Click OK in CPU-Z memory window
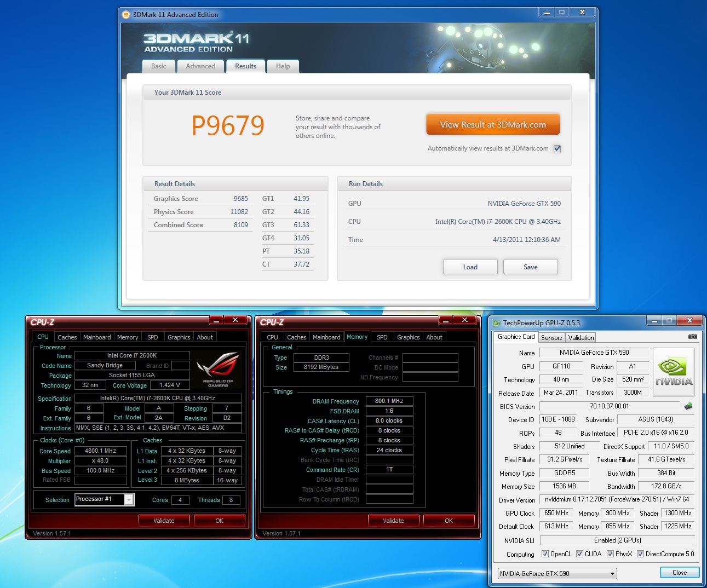The width and height of the screenshot is (707, 588). pyautogui.click(x=449, y=521)
